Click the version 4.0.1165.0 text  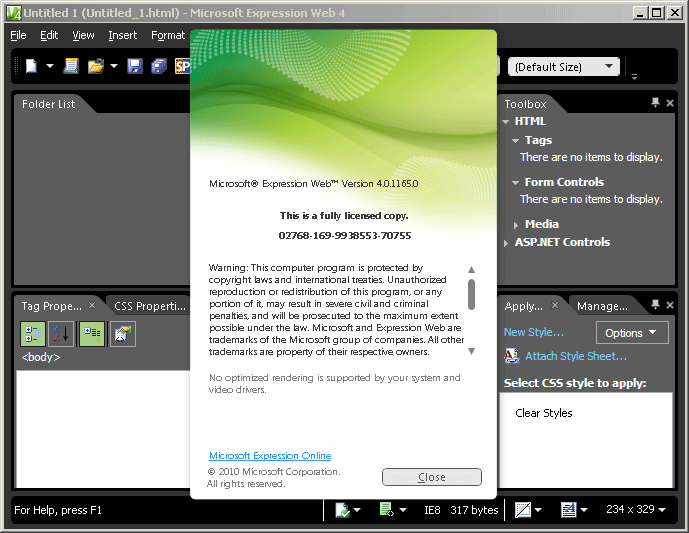point(397,184)
